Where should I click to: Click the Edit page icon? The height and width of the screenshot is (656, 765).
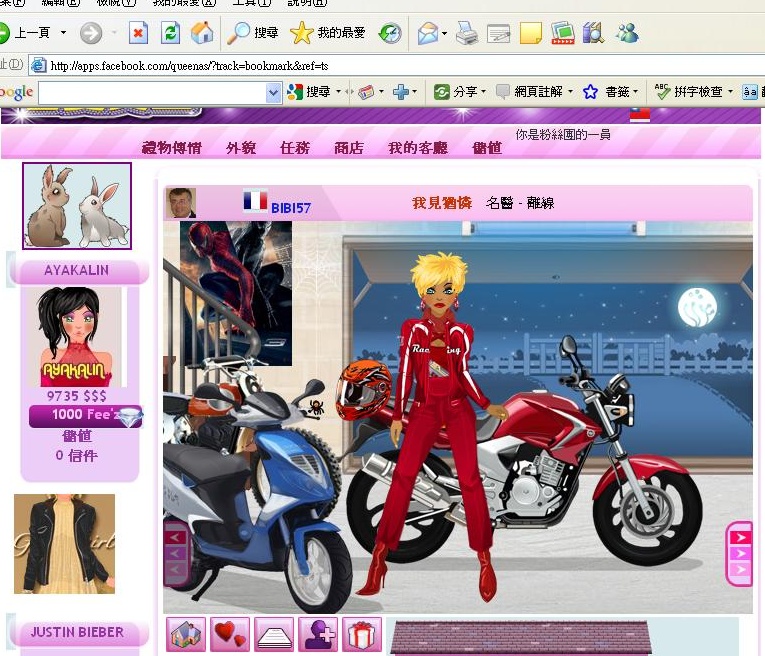pyautogui.click(x=499, y=33)
